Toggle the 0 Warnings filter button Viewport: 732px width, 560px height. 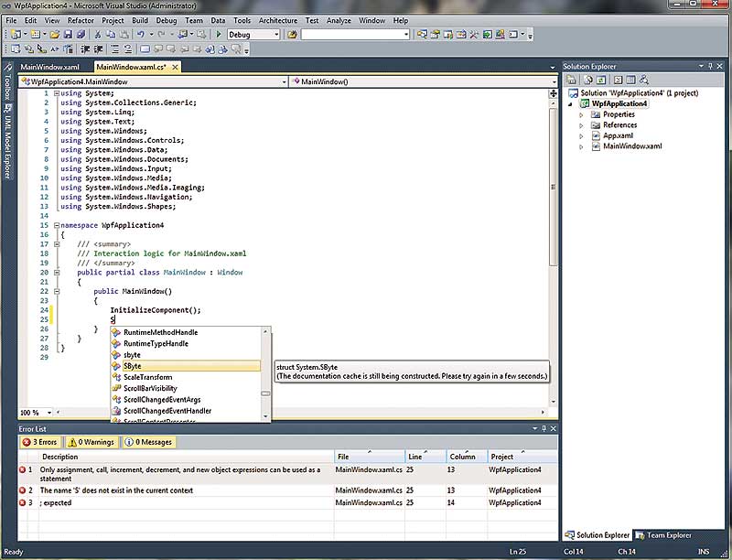[x=91, y=442]
